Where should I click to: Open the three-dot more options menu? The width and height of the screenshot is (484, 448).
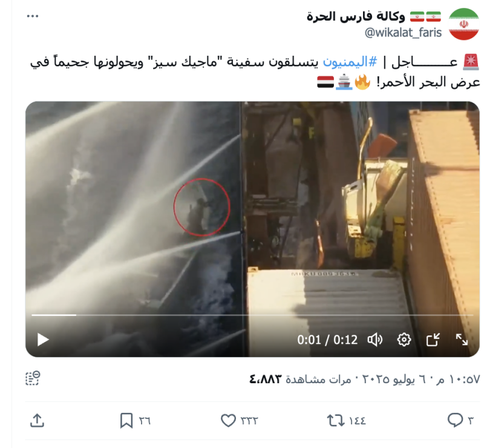click(33, 16)
